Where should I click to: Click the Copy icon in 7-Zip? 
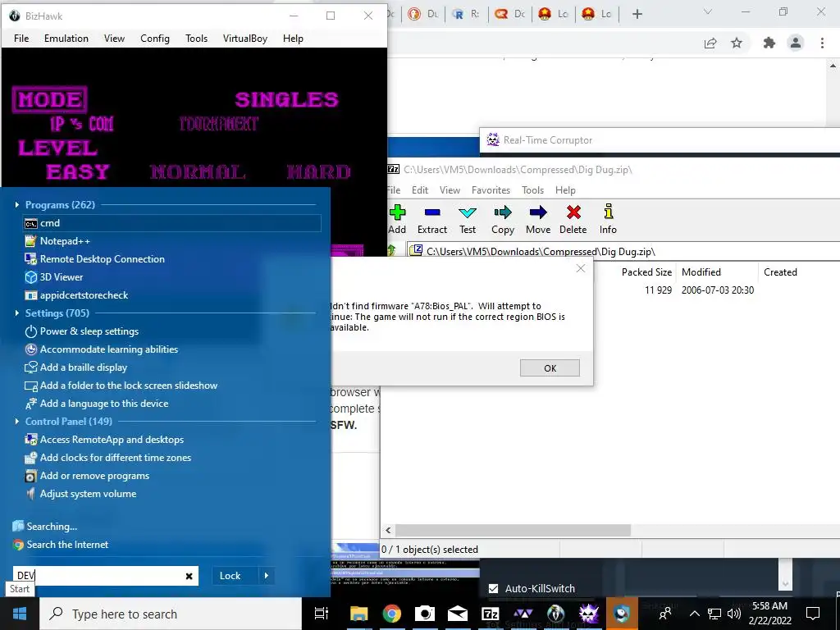[x=503, y=212]
